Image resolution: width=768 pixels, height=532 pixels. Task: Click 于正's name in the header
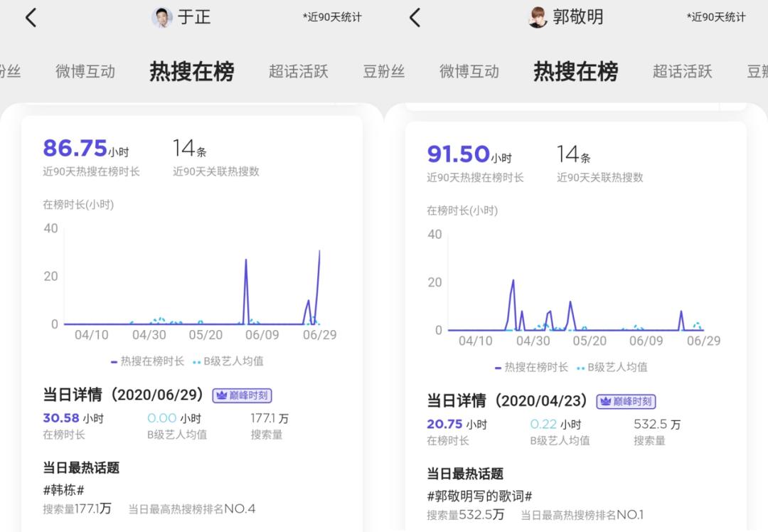tap(194, 18)
